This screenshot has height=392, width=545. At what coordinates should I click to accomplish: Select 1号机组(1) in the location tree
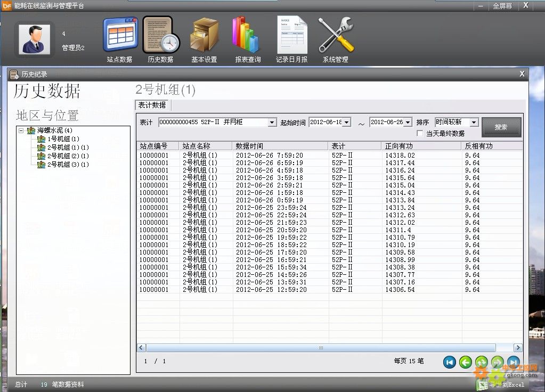coord(63,139)
